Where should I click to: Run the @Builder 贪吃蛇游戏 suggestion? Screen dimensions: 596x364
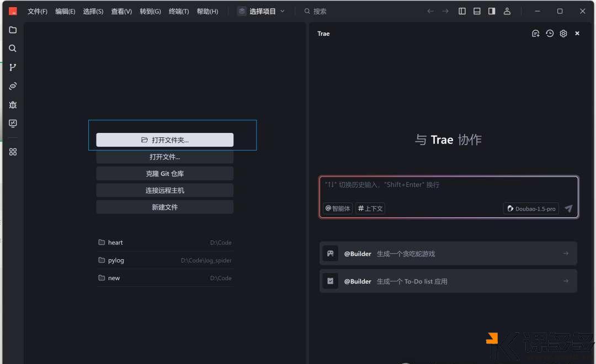click(x=448, y=253)
